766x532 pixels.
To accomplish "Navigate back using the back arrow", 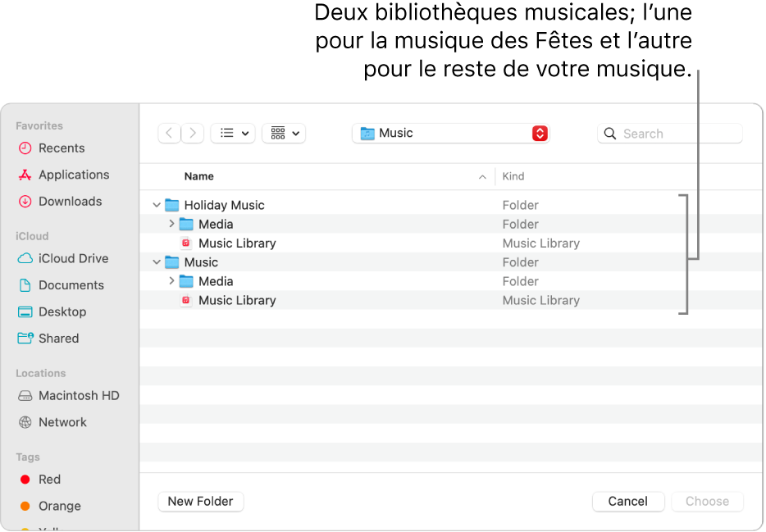I will point(169,133).
